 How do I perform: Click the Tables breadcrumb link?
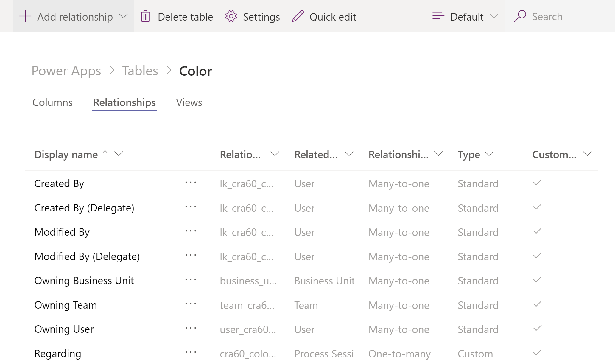pos(139,70)
